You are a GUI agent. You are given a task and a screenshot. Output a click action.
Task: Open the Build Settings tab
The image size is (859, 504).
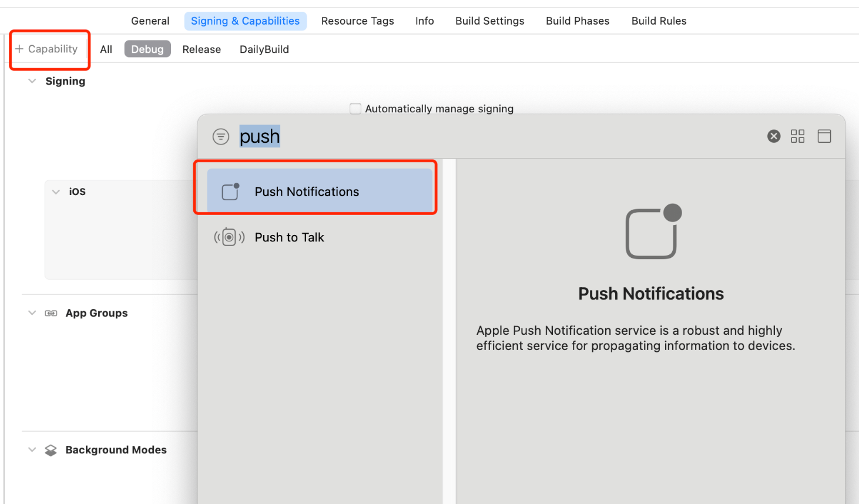point(490,21)
